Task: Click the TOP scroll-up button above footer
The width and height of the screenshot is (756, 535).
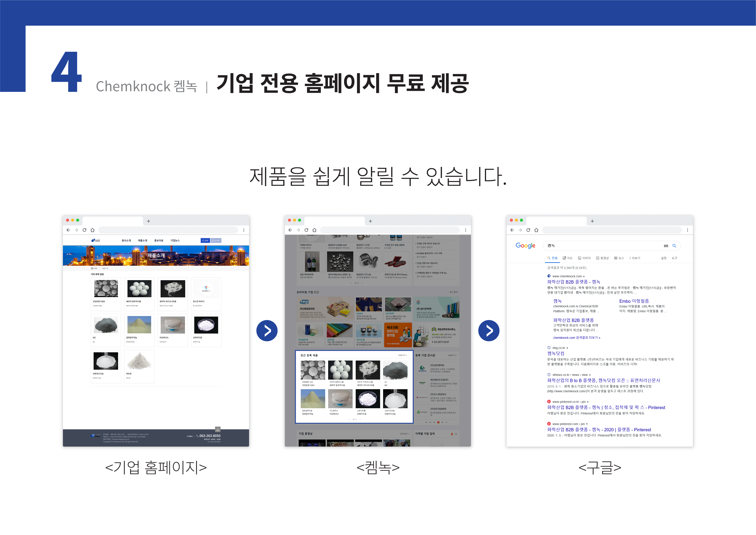Action: click(x=218, y=429)
